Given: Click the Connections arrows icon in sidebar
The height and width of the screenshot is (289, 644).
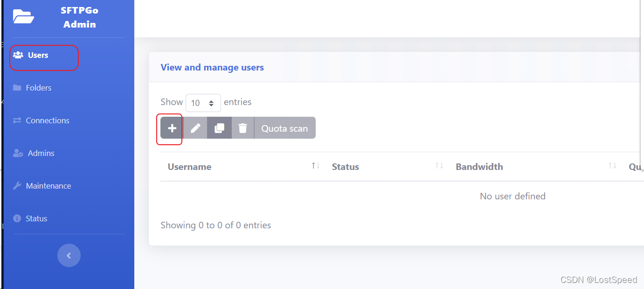Looking at the screenshot, I should (17, 120).
